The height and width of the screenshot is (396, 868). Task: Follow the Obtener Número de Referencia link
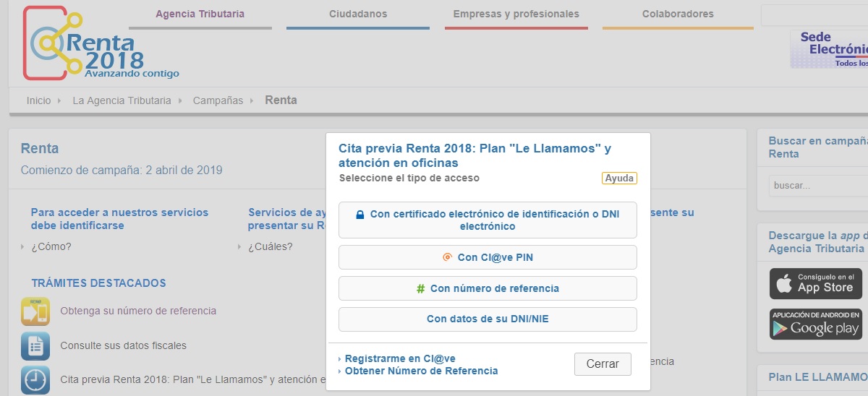point(421,371)
